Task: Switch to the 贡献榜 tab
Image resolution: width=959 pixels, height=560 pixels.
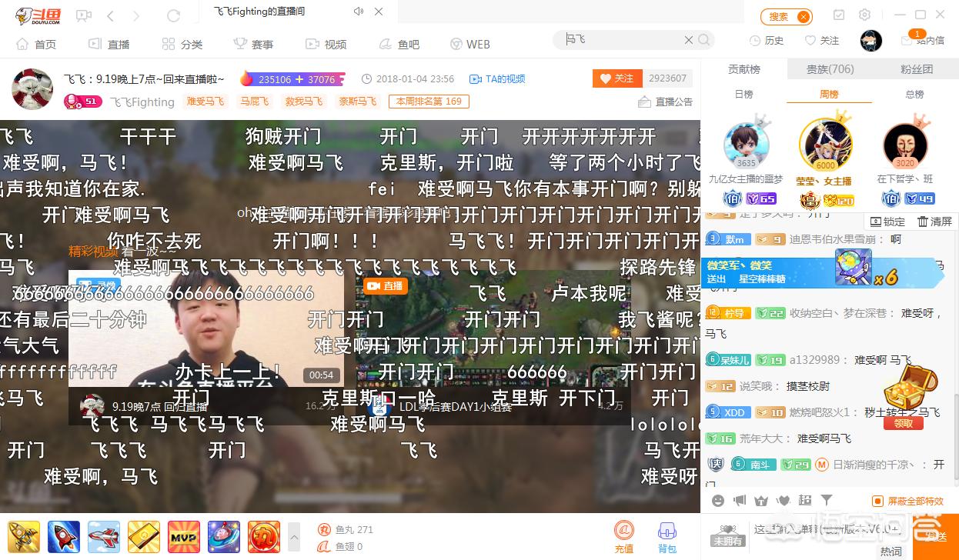Action: [x=744, y=69]
